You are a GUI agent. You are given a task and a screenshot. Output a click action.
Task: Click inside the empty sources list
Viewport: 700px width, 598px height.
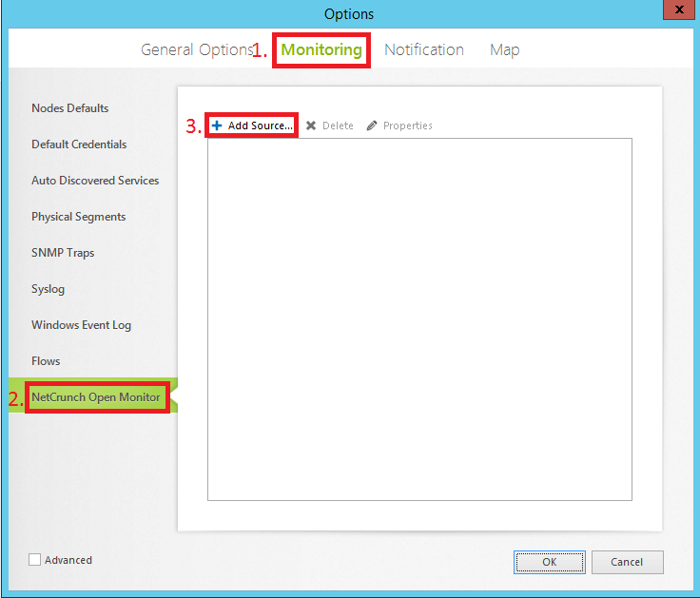[x=419, y=319]
